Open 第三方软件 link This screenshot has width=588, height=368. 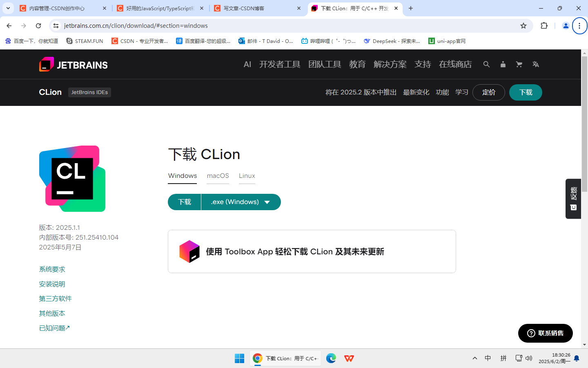tap(55, 298)
